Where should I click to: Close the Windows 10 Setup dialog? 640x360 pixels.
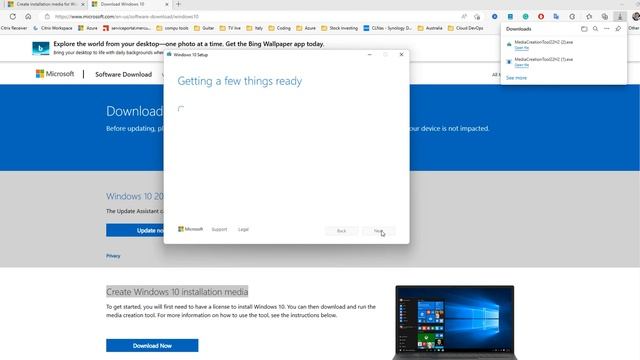[402, 54]
